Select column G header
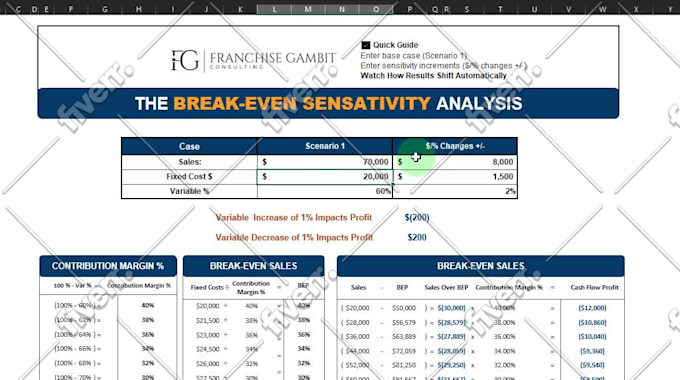The height and width of the screenshot is (380, 680). point(105,9)
